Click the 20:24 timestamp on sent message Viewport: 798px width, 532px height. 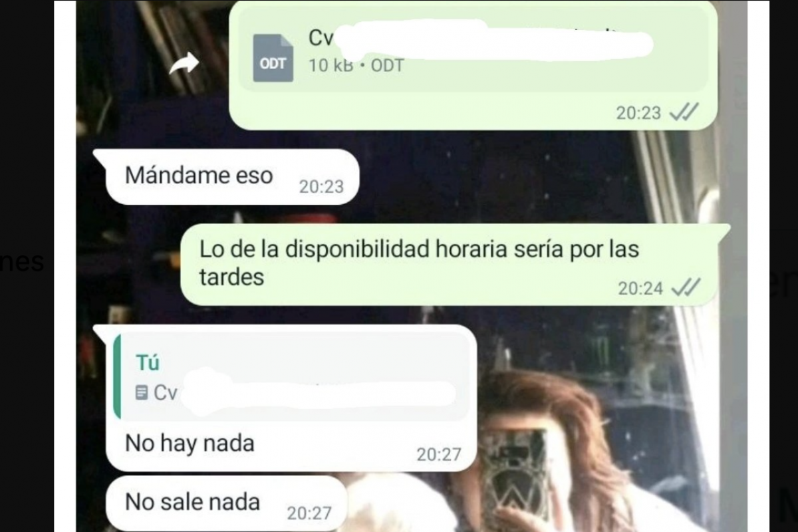point(640,288)
